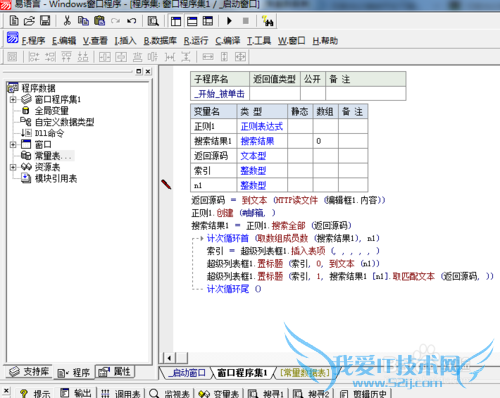Click the Find magnifier toolbar icon
This screenshot has height=398, width=500.
click(153, 21)
